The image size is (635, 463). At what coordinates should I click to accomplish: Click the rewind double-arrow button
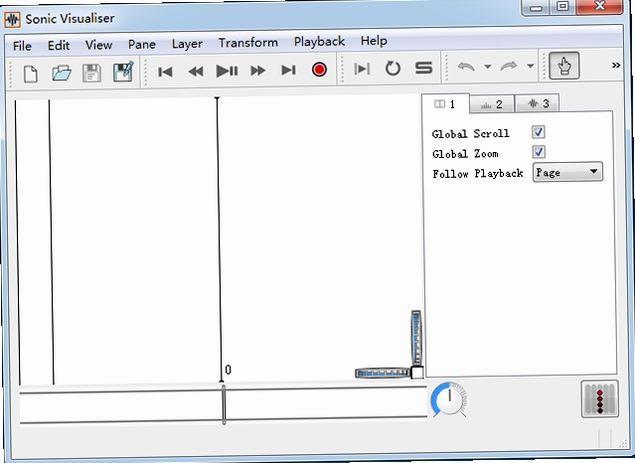click(196, 72)
